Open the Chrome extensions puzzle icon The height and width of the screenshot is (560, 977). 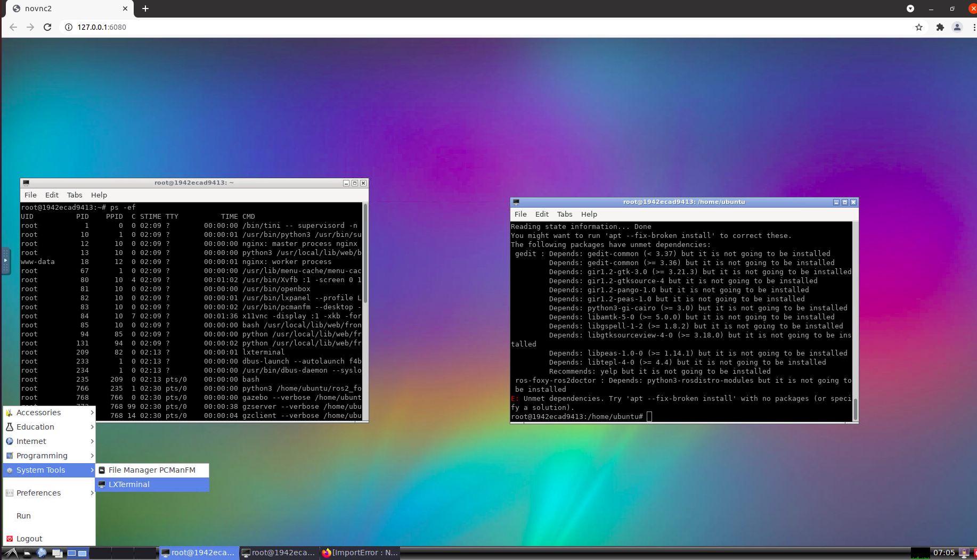[x=940, y=27]
